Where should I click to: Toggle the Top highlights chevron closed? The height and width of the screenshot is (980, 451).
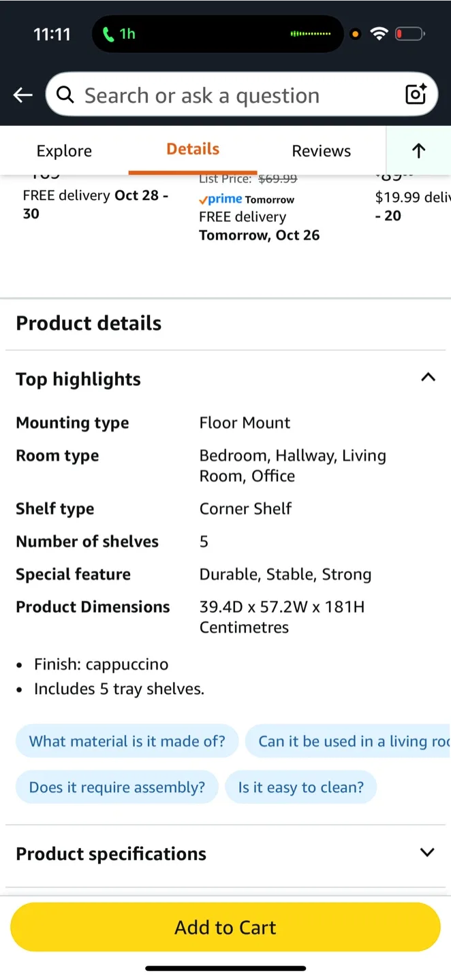coord(428,377)
